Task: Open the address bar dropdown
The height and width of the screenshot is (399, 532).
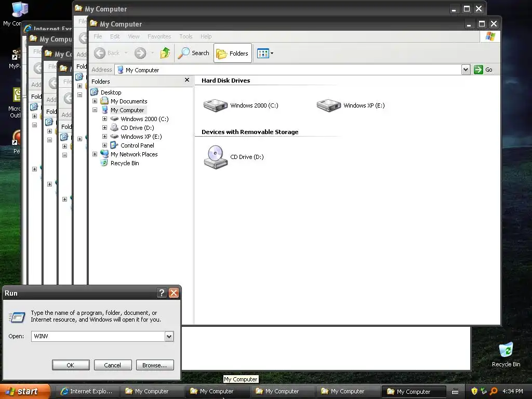Action: (x=465, y=70)
